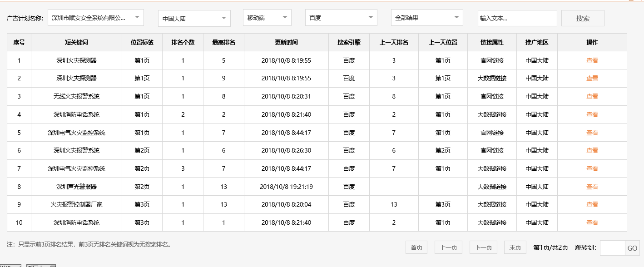Viewport: 644px width, 267px height.
Task: Open the 移动端 device type dropdown
Action: tap(267, 17)
